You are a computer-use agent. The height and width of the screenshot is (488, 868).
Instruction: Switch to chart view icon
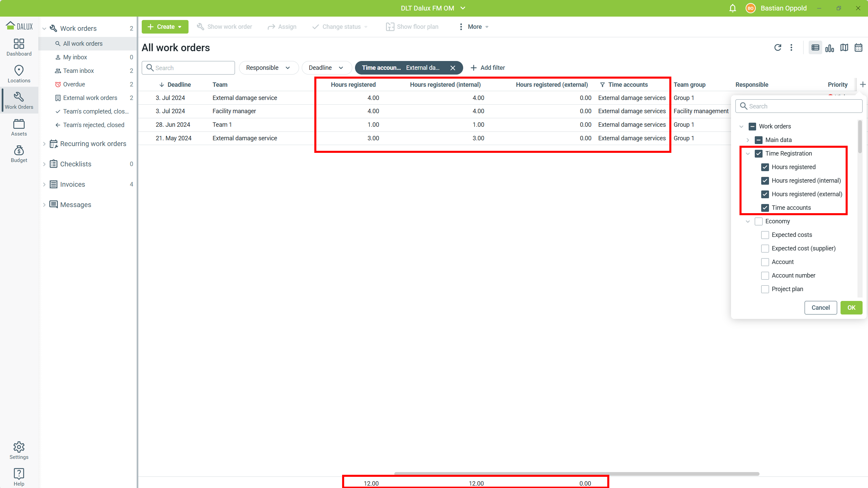pyautogui.click(x=829, y=48)
